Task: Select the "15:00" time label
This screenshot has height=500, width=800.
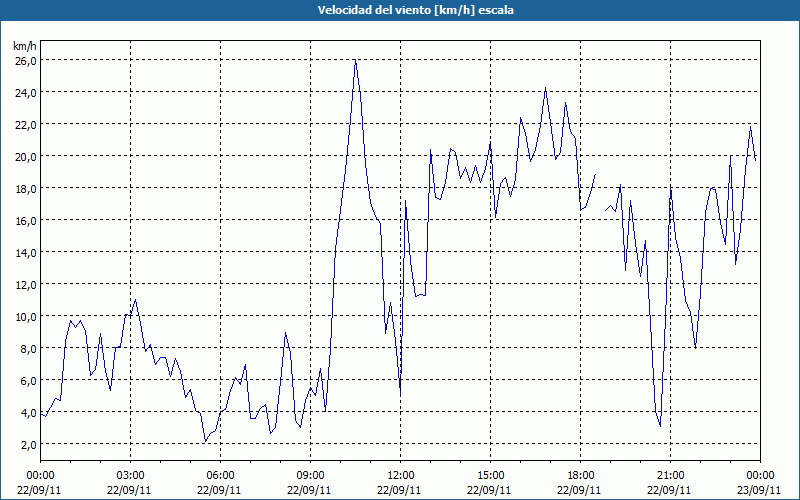Action: (490, 476)
